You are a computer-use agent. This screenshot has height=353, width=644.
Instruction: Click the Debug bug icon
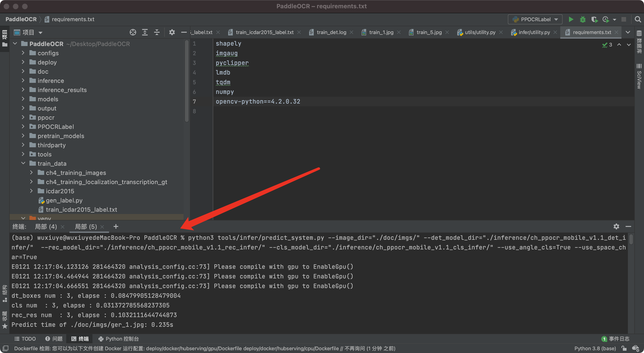583,20
